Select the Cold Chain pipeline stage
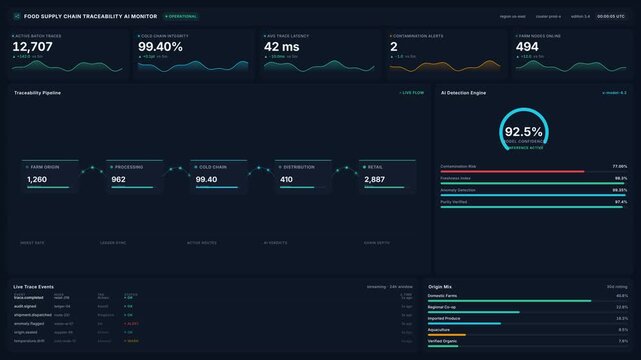The height and width of the screenshot is (360, 641). (218, 176)
